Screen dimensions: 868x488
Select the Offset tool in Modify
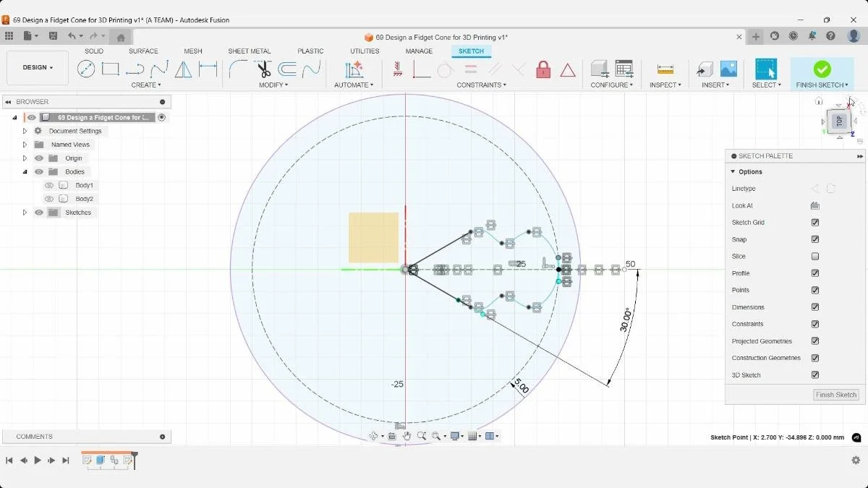pyautogui.click(x=287, y=69)
